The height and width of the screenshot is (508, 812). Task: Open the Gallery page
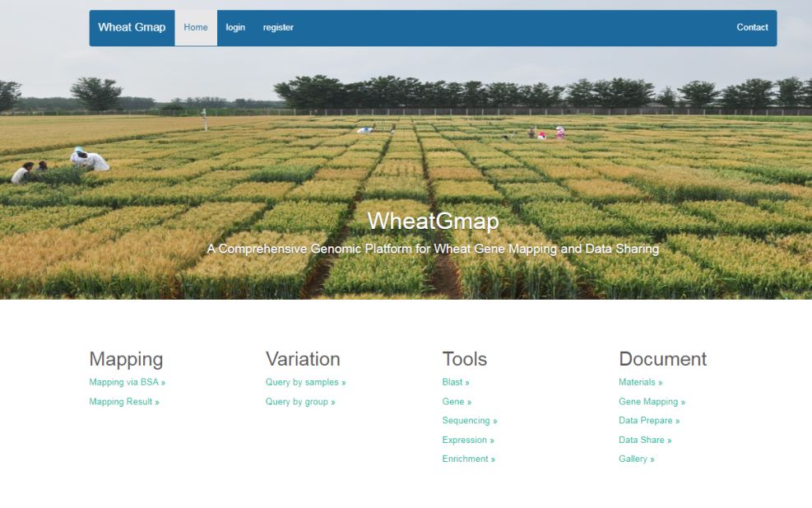636,459
